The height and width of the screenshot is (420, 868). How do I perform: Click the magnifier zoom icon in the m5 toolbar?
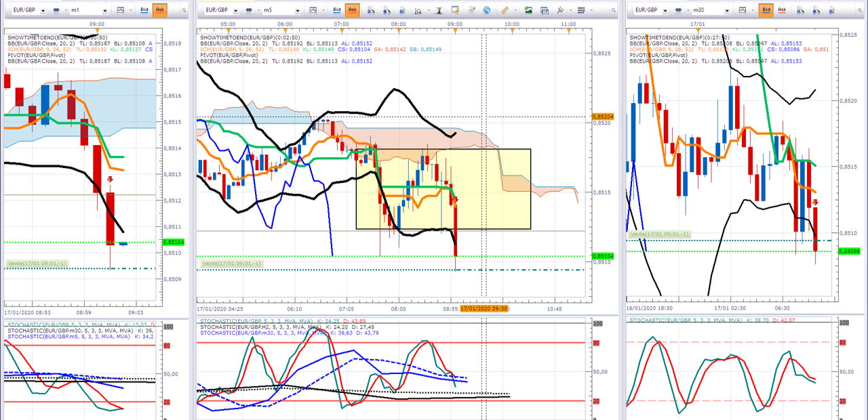coord(419,11)
